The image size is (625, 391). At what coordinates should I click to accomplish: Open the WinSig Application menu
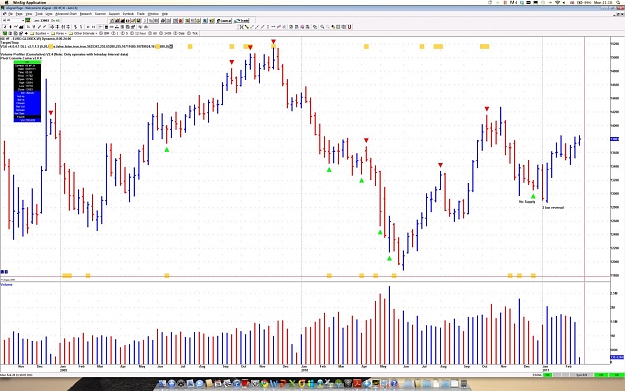point(29,2)
